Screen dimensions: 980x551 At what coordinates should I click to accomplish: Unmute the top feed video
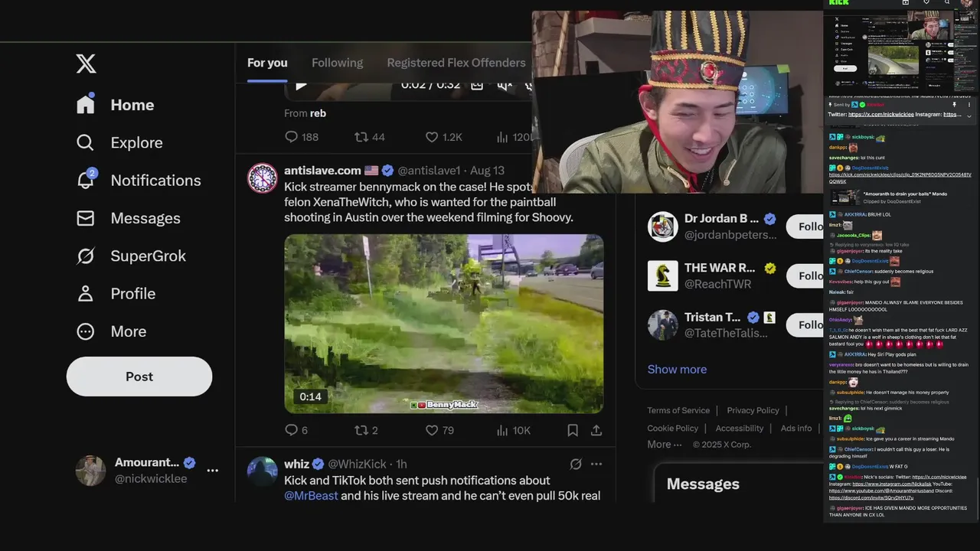pos(505,85)
